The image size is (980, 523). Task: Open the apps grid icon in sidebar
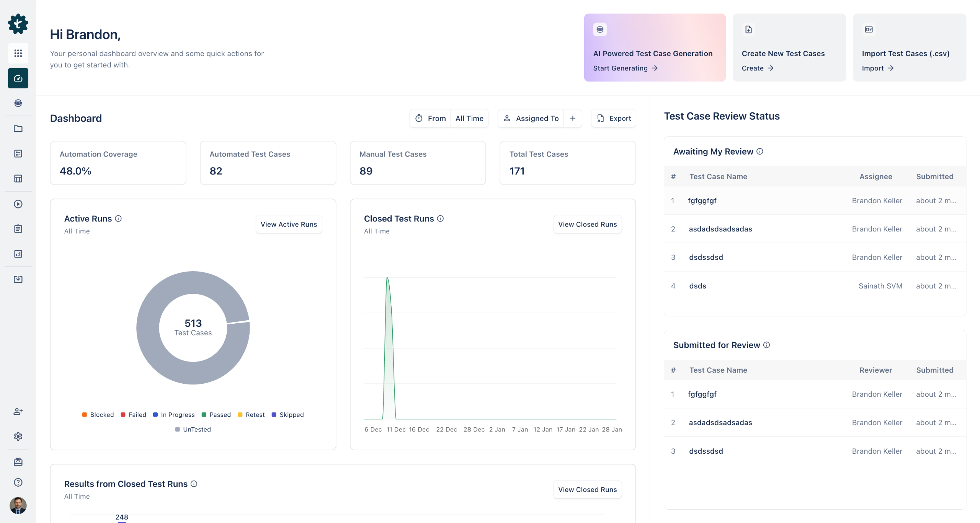point(18,53)
